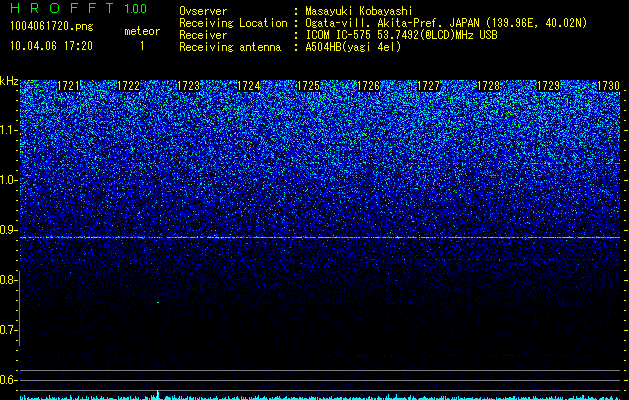Click the 1729 time marker
Viewport: 629px width, 400px height.
click(x=549, y=86)
